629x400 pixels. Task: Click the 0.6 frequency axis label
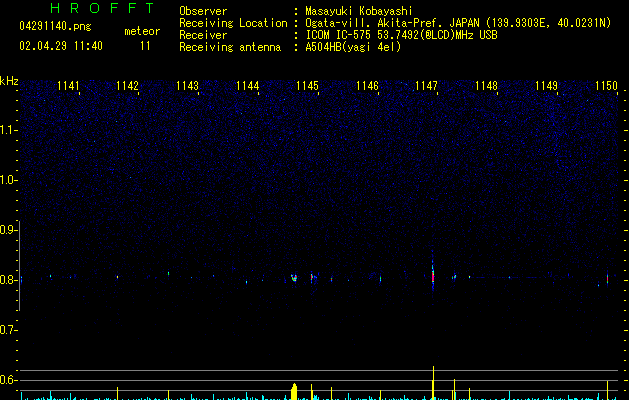(x=8, y=380)
